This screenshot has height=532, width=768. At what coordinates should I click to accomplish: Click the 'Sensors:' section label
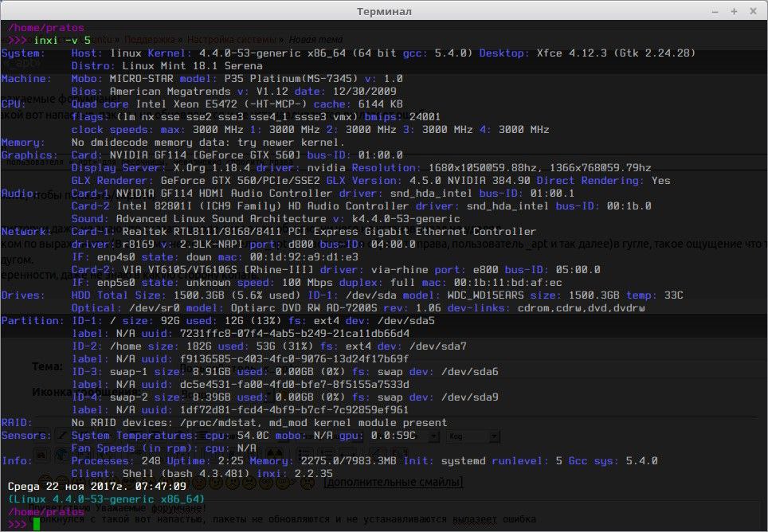pos(26,435)
